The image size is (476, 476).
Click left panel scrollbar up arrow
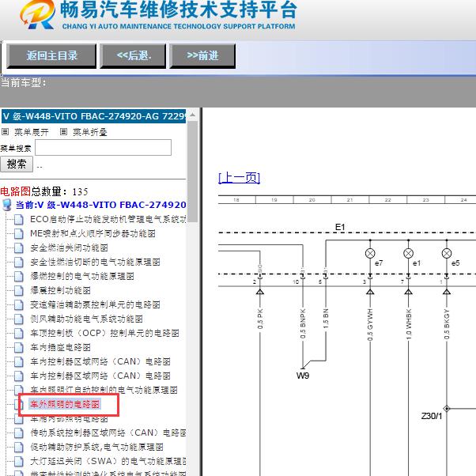pyautogui.click(x=192, y=115)
